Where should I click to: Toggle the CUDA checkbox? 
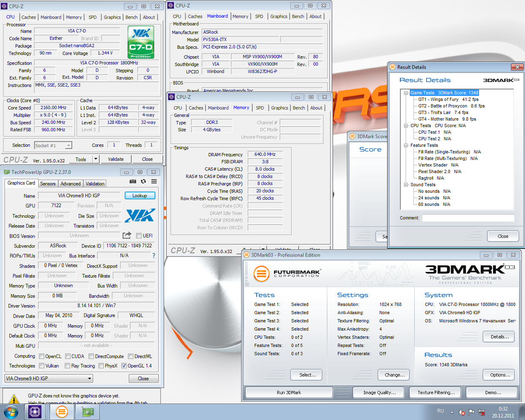coord(68,356)
